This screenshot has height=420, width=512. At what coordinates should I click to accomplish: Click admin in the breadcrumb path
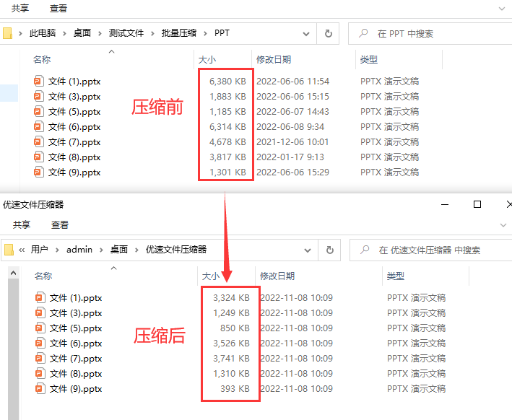[x=79, y=250]
